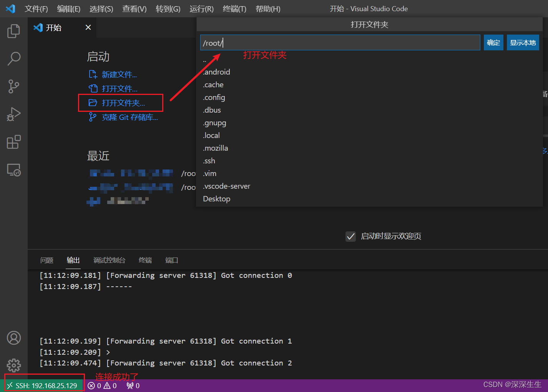Image resolution: width=548 pixels, height=392 pixels.
Task: Switch to the 端口 panel tab
Action: 171,260
